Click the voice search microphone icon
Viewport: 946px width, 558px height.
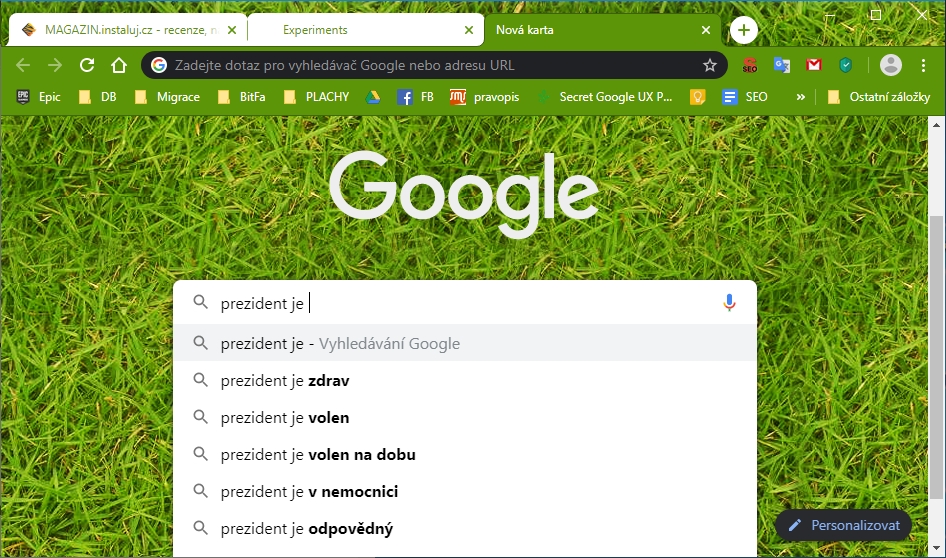(730, 303)
